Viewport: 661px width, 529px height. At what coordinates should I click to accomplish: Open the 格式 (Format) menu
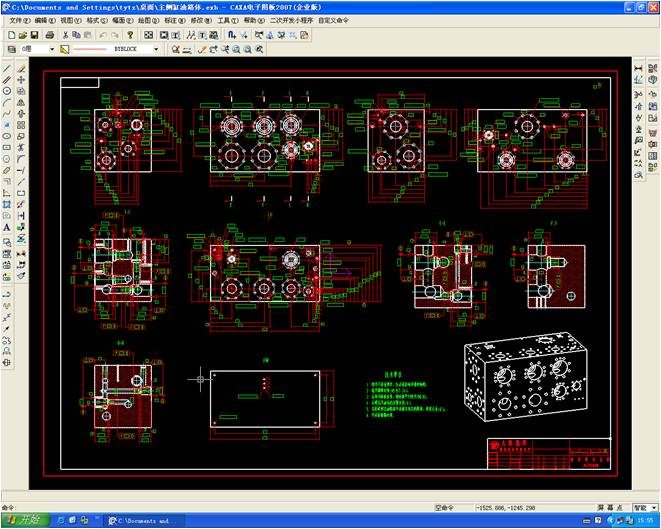(97, 20)
